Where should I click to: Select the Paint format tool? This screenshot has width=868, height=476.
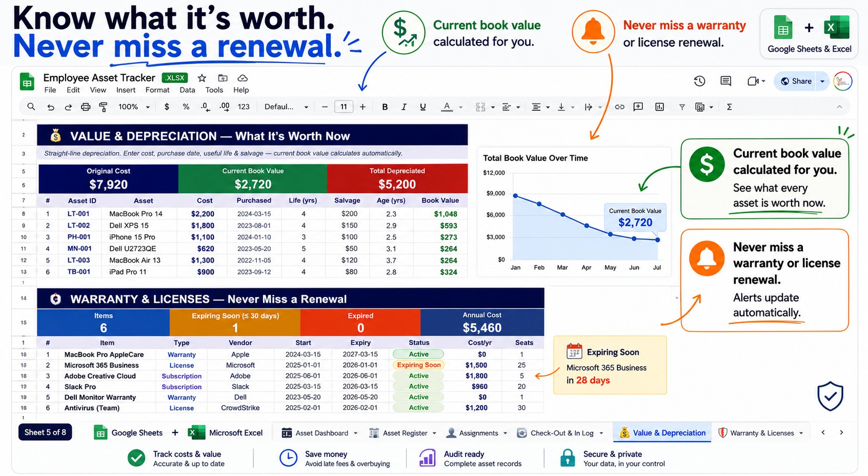[103, 107]
